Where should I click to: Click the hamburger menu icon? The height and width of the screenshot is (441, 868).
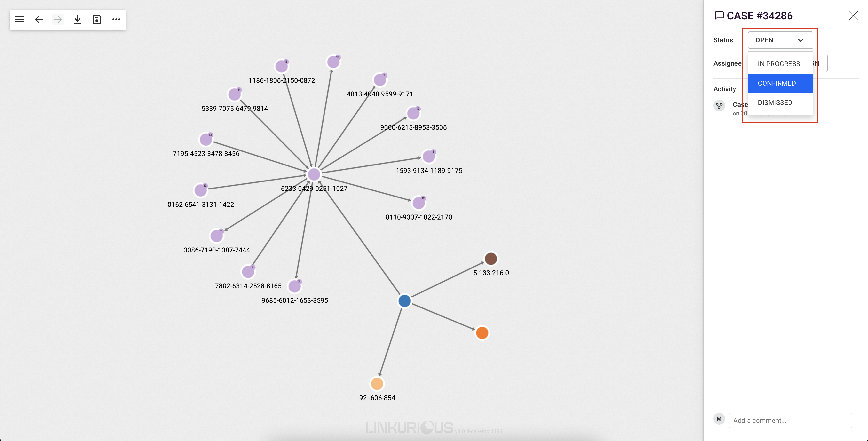click(19, 19)
